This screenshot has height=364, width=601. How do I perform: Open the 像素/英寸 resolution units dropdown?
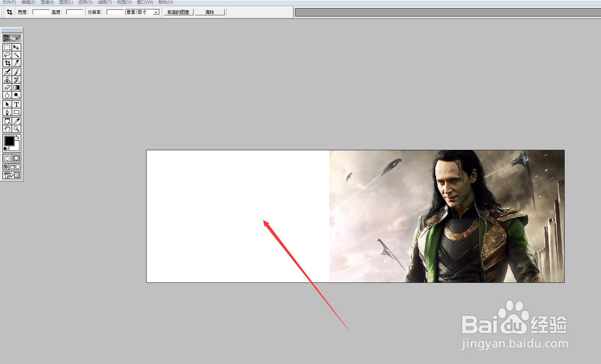pyautogui.click(x=143, y=12)
